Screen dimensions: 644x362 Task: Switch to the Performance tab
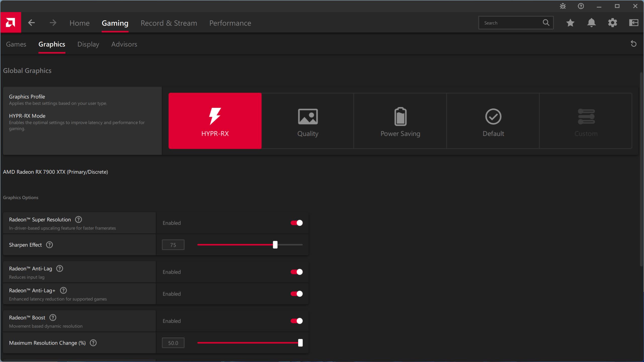[230, 23]
